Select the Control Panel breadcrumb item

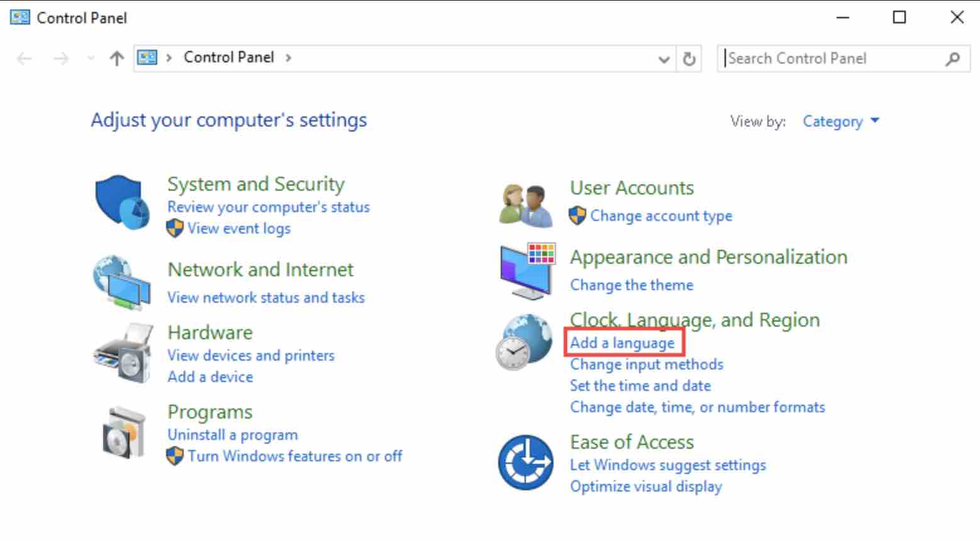click(x=229, y=57)
